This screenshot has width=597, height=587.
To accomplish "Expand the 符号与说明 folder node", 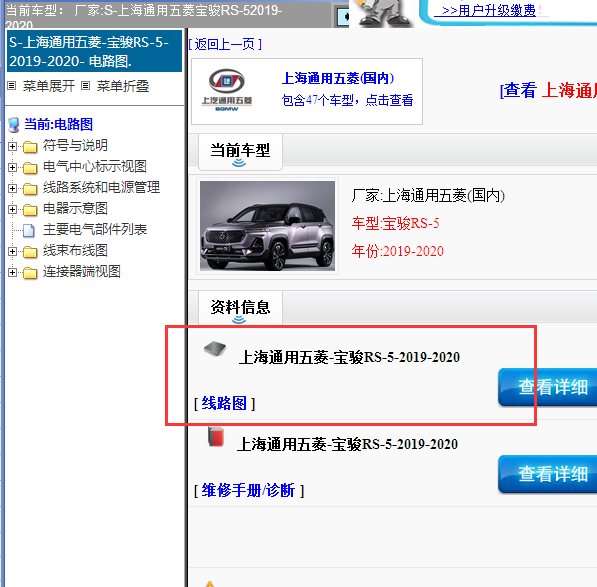I will [12, 146].
